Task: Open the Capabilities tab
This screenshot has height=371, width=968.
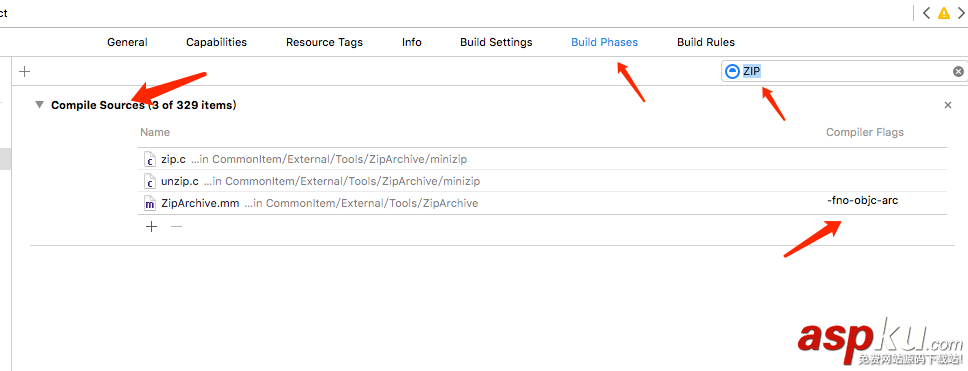Action: [x=217, y=42]
